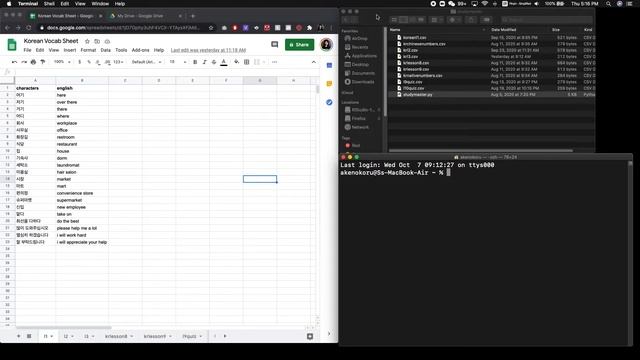Select cell containing 'workplace'
The width and height of the screenshot is (640, 360).
[82, 123]
